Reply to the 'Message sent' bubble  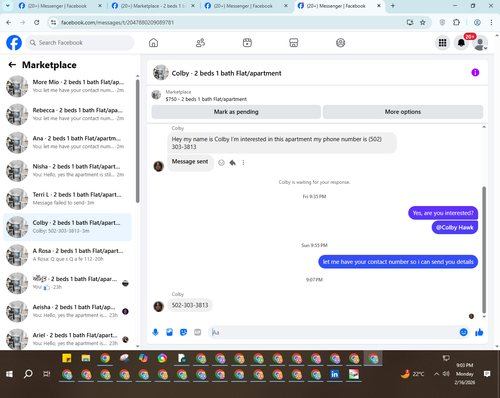point(232,163)
